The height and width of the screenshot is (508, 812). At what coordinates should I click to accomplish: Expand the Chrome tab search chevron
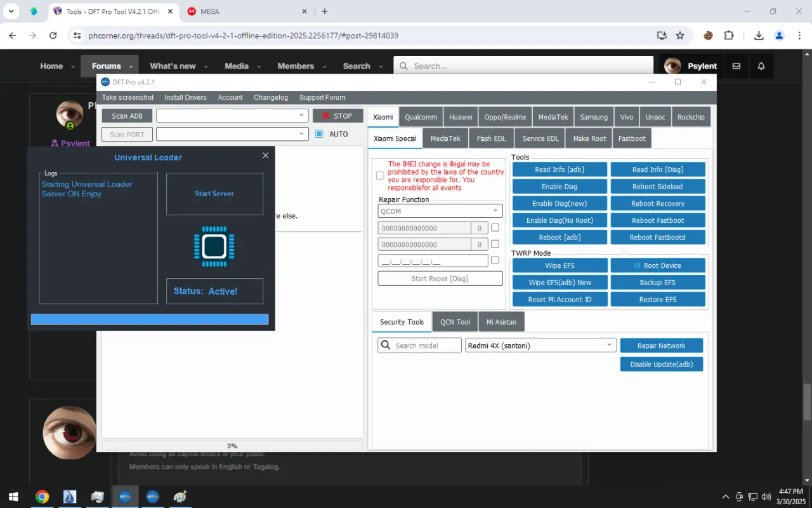coord(11,11)
